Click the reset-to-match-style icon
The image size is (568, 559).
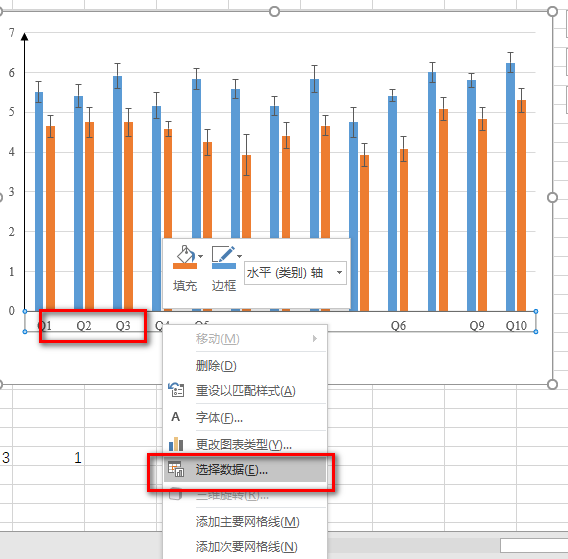(176, 390)
